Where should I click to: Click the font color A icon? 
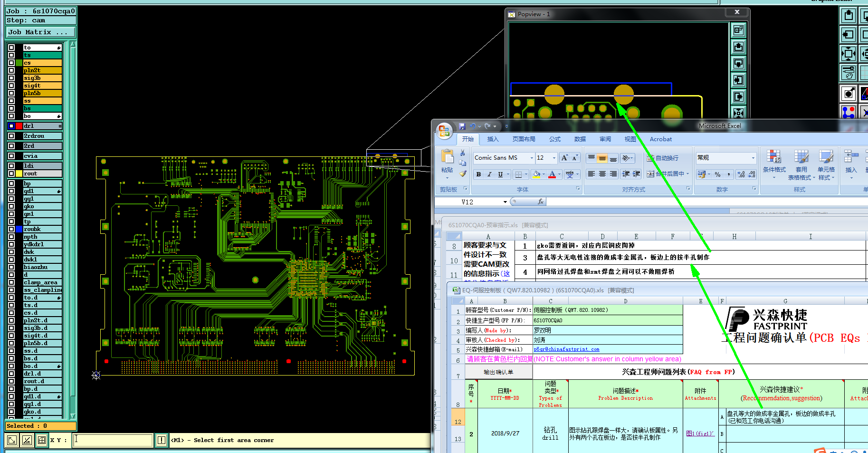tap(552, 174)
